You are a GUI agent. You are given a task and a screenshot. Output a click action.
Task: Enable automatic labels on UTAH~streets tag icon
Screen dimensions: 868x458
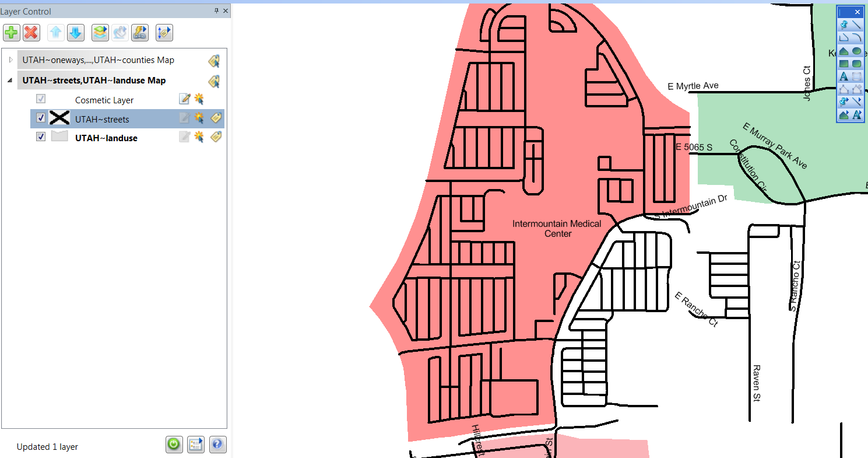coord(216,118)
